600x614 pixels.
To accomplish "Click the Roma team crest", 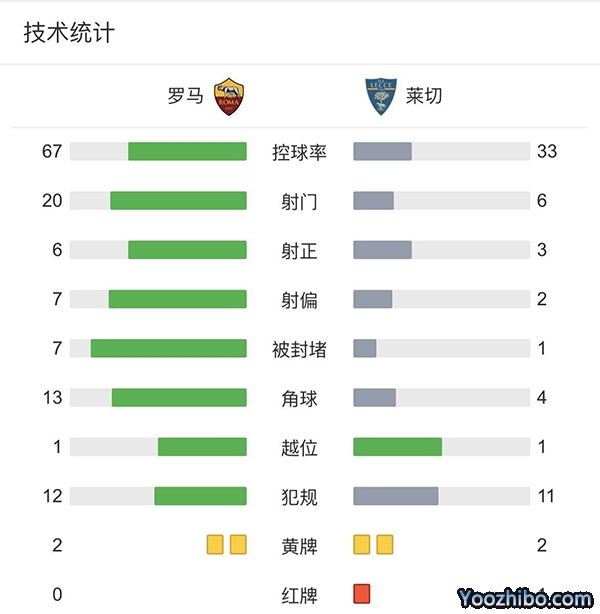I will [230, 96].
